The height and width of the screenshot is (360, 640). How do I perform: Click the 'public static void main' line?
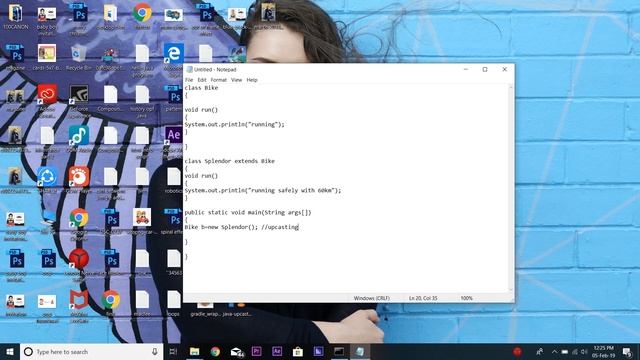point(248,212)
